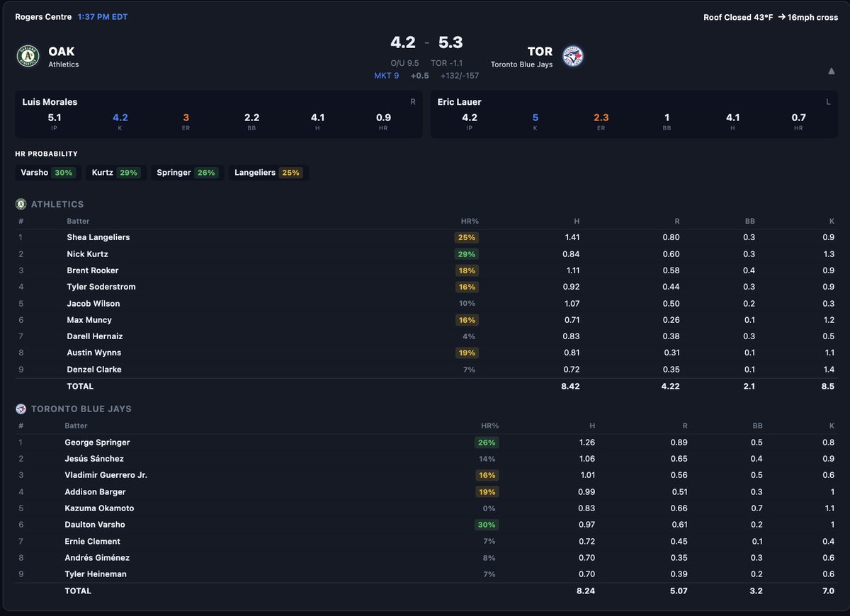Screen dimensions: 850x616
Task: Click the Luis Morales pitcher name
Action: [50, 102]
